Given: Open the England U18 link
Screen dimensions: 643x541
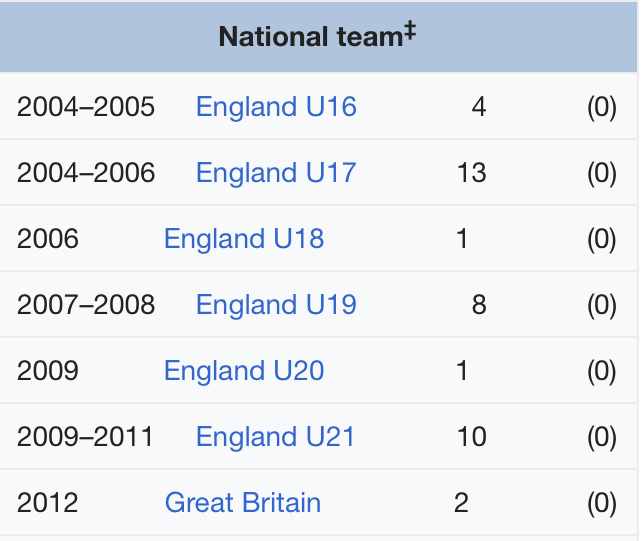Looking at the screenshot, I should (x=244, y=239).
